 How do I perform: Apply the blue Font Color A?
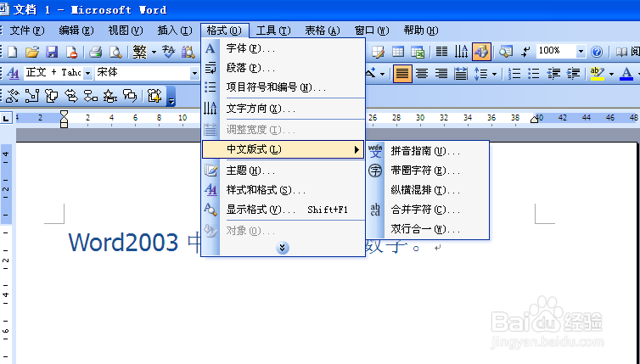click(626, 74)
